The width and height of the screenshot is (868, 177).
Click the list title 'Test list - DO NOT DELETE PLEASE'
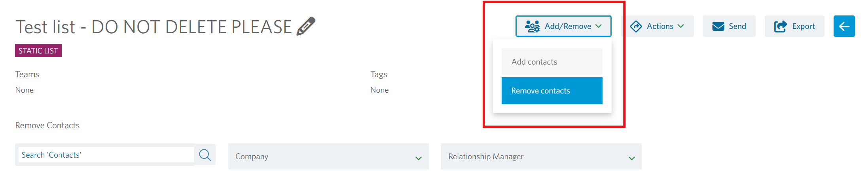click(x=154, y=27)
